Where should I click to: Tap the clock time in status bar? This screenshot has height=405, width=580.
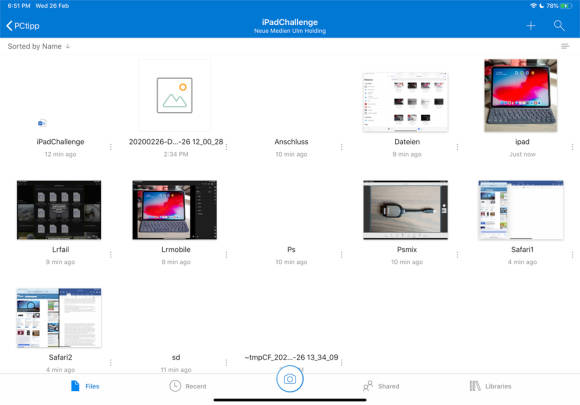pyautogui.click(x=19, y=6)
